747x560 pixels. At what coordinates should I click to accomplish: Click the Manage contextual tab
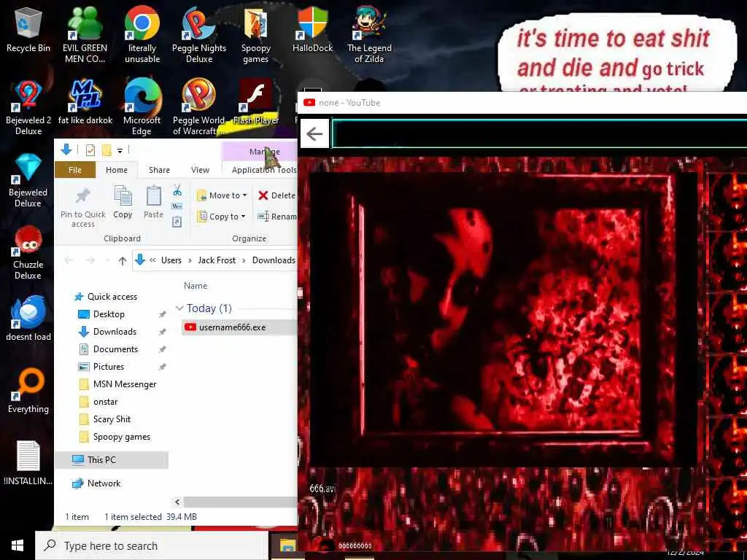[260, 152]
